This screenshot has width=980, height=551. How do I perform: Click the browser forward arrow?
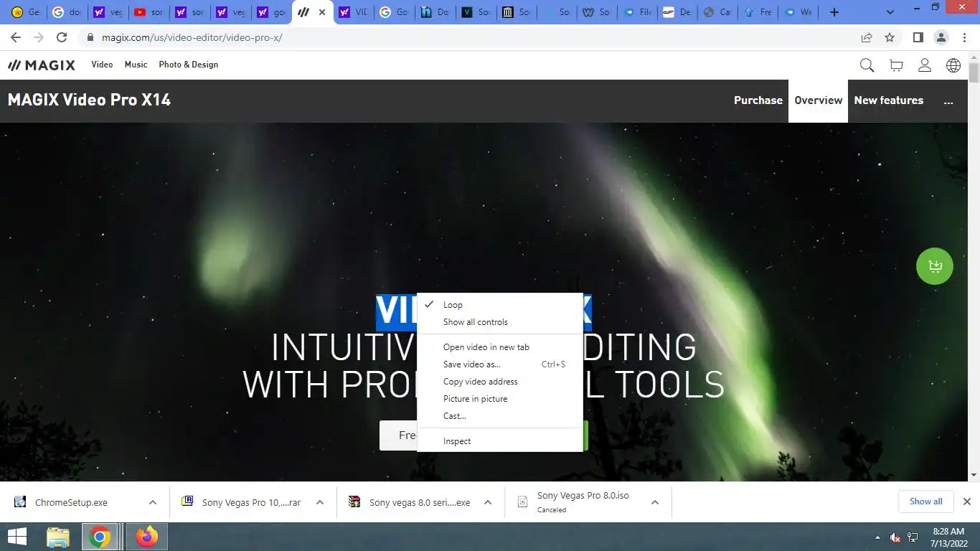(39, 37)
